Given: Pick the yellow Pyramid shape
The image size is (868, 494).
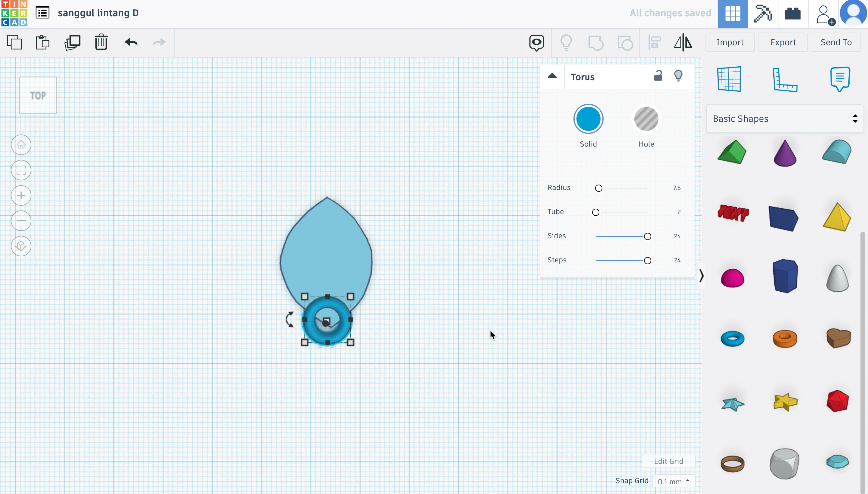Looking at the screenshot, I should [x=837, y=217].
